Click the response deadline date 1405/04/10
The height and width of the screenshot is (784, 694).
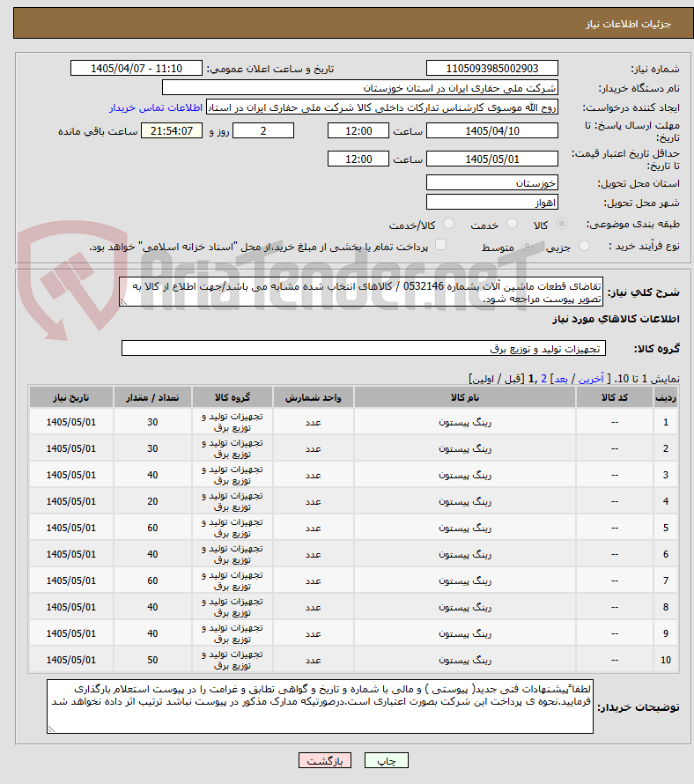click(492, 130)
